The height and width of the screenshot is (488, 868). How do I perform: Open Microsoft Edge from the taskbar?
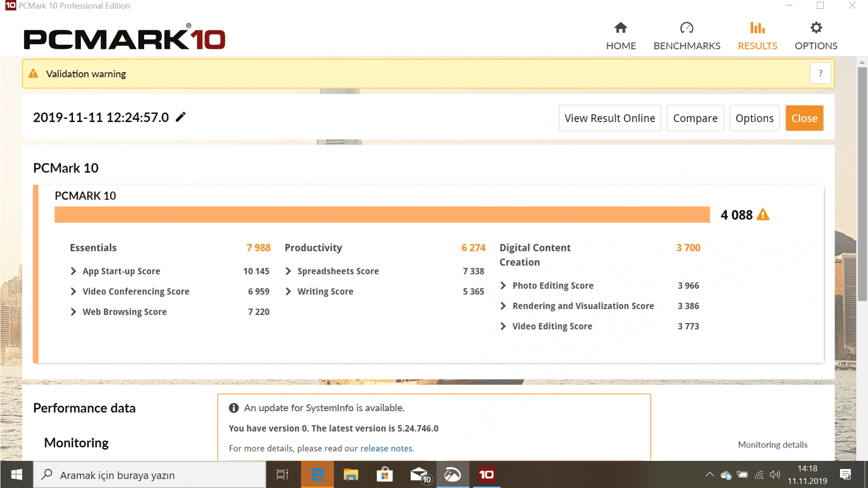(x=317, y=474)
